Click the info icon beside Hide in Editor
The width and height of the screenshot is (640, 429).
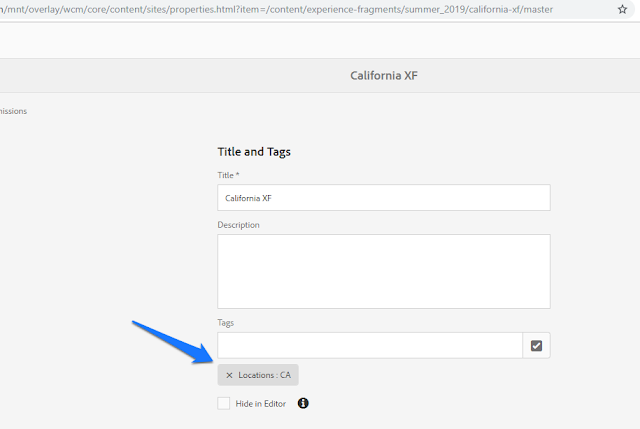coord(303,403)
